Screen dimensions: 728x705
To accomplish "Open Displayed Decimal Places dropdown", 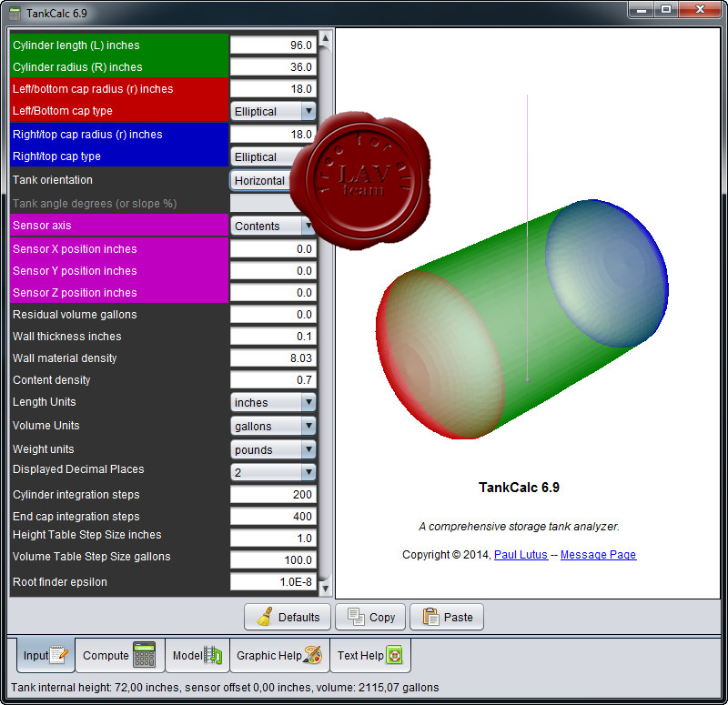I will pos(273,472).
